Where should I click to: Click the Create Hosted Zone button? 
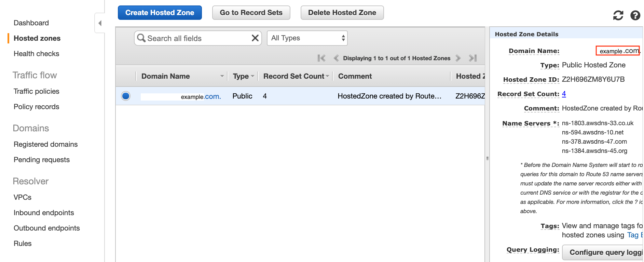click(x=160, y=13)
